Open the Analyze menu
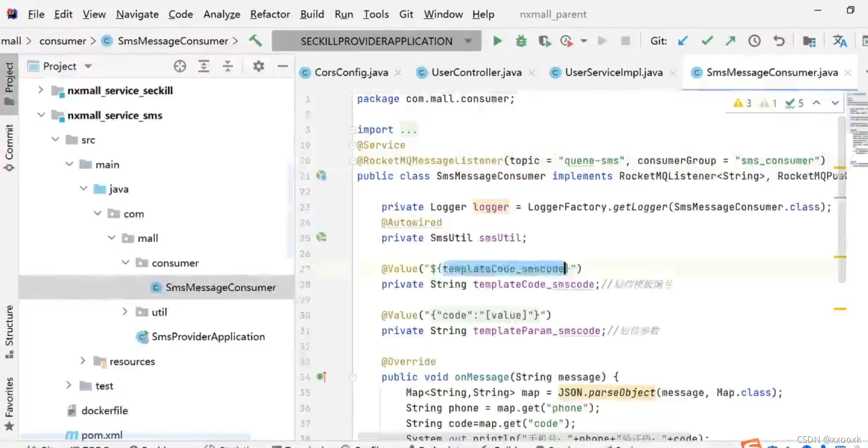Screen dimensions: 868x448 point(222,14)
